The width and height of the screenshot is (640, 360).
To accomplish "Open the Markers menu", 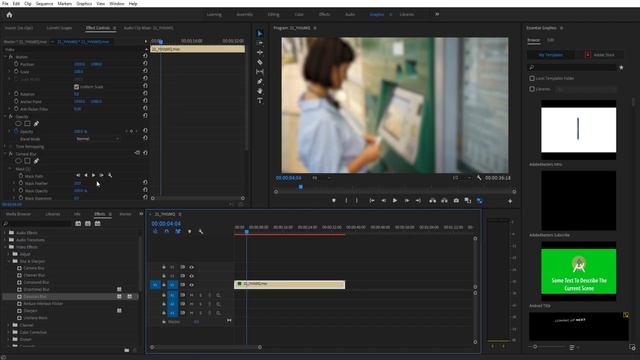I will (x=64, y=3).
